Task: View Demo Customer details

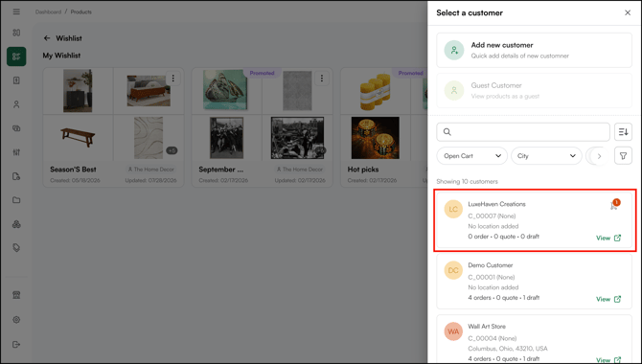Action: (x=608, y=299)
